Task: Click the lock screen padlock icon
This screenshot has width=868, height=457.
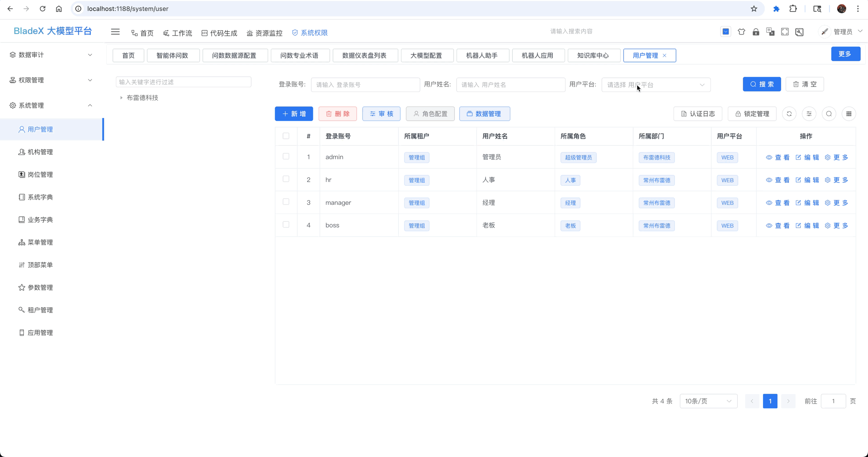Action: (x=756, y=32)
